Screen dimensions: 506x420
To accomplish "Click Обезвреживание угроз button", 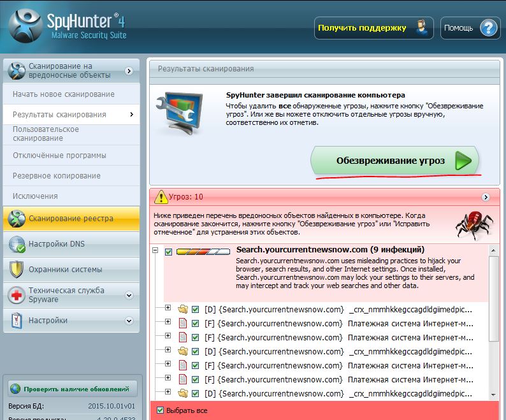I will point(394,161).
